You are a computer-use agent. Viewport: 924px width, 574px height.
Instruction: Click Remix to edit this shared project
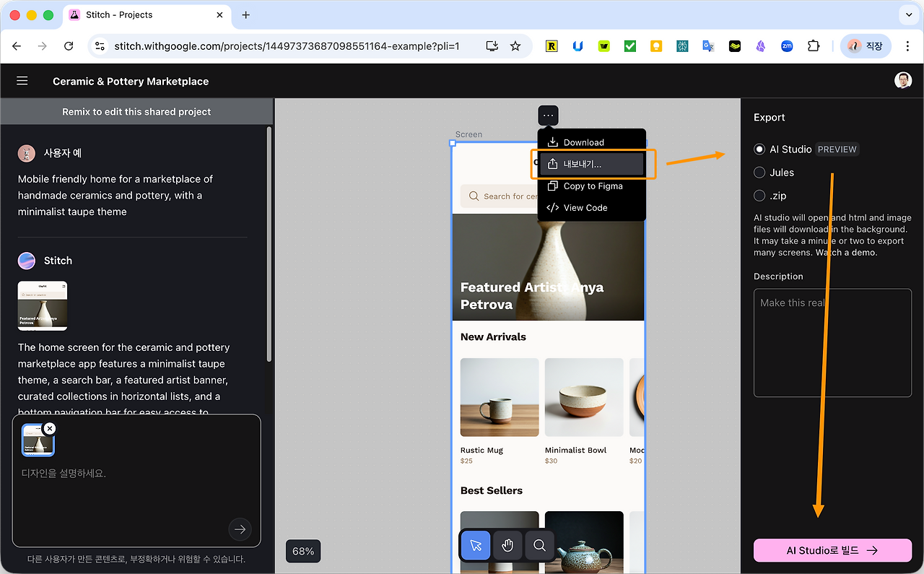(x=136, y=112)
